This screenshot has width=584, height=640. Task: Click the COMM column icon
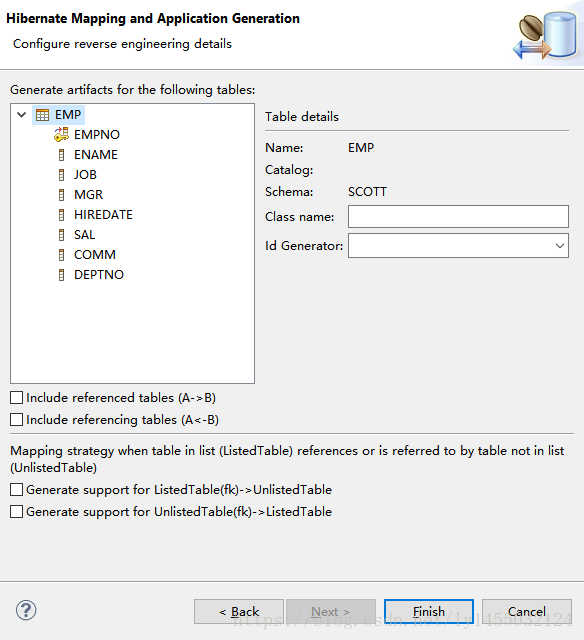pos(62,255)
